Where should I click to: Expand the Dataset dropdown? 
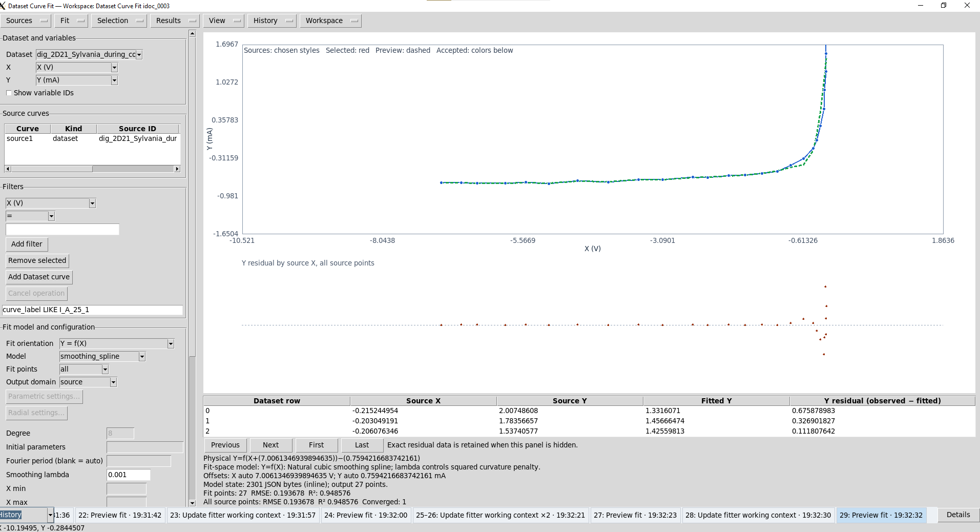[139, 54]
